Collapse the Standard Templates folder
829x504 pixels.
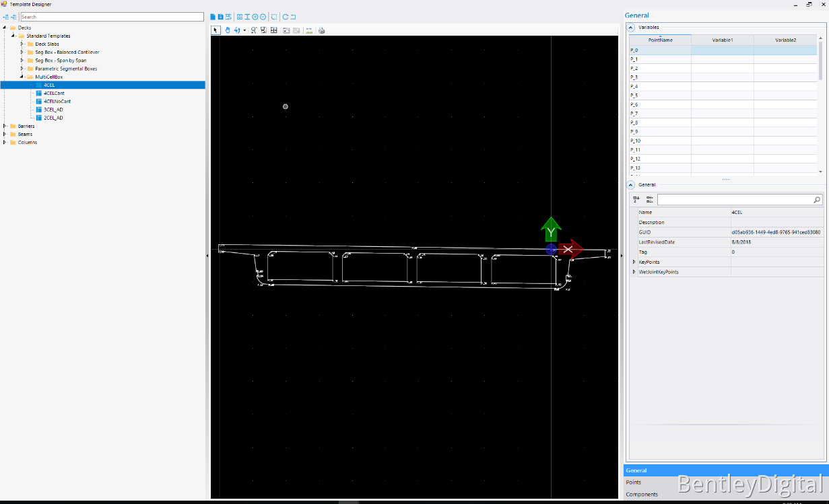(13, 36)
